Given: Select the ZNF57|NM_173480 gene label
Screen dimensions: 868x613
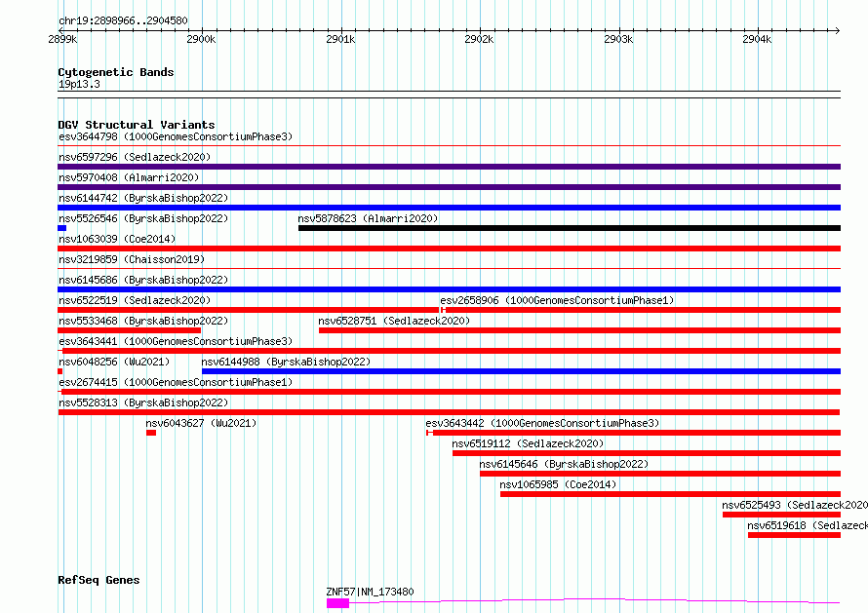Looking at the screenshot, I should pyautogui.click(x=370, y=592).
